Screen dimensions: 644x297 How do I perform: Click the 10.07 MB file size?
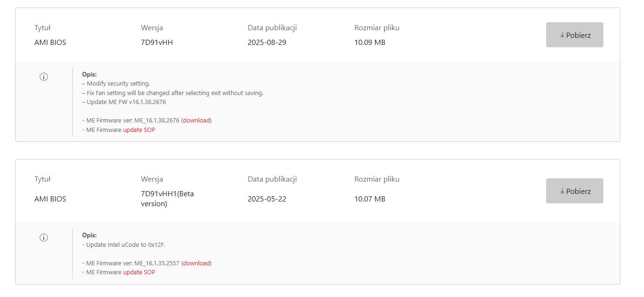pos(370,199)
